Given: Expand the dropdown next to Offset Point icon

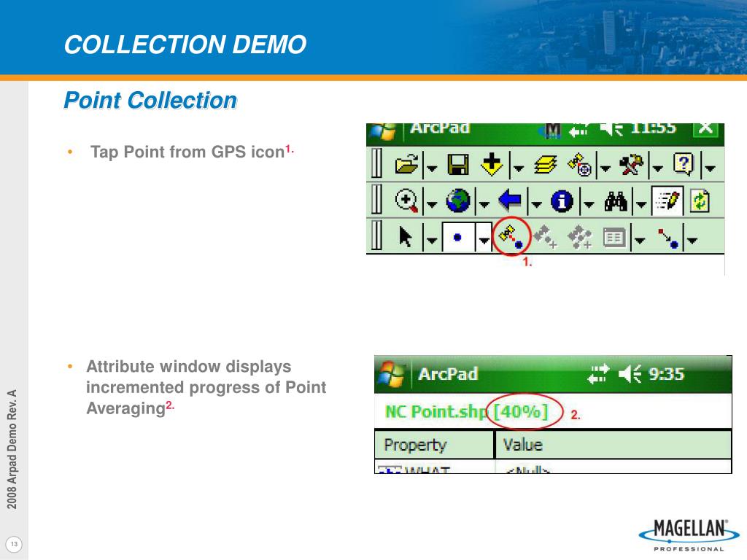Looking at the screenshot, I should coord(692,240).
